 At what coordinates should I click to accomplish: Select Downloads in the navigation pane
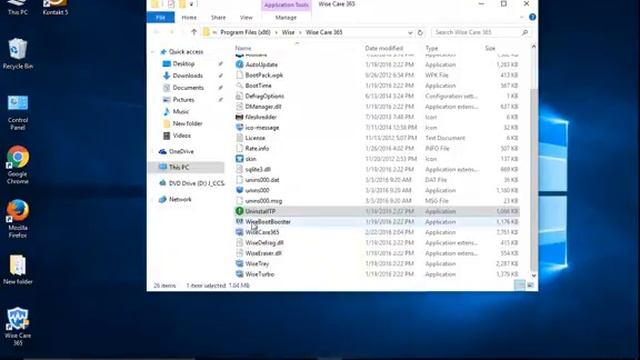187,76
